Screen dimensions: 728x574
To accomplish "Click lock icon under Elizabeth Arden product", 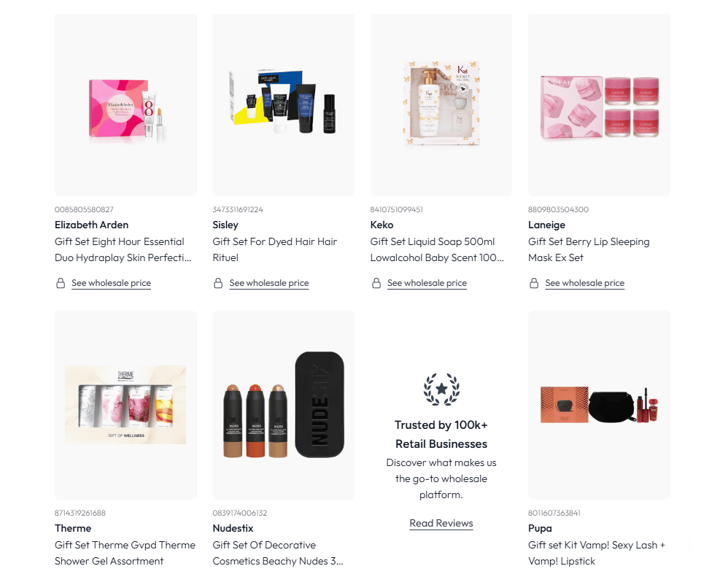I will pos(61,283).
